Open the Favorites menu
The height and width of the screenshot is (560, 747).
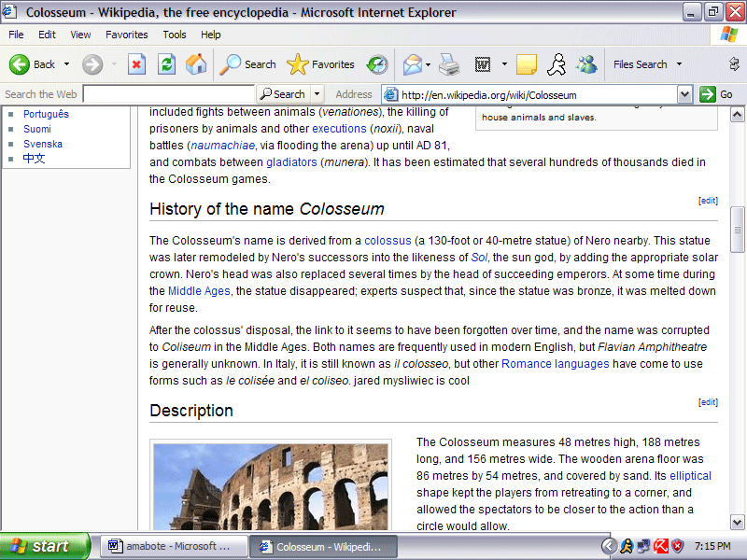pyautogui.click(x=127, y=35)
